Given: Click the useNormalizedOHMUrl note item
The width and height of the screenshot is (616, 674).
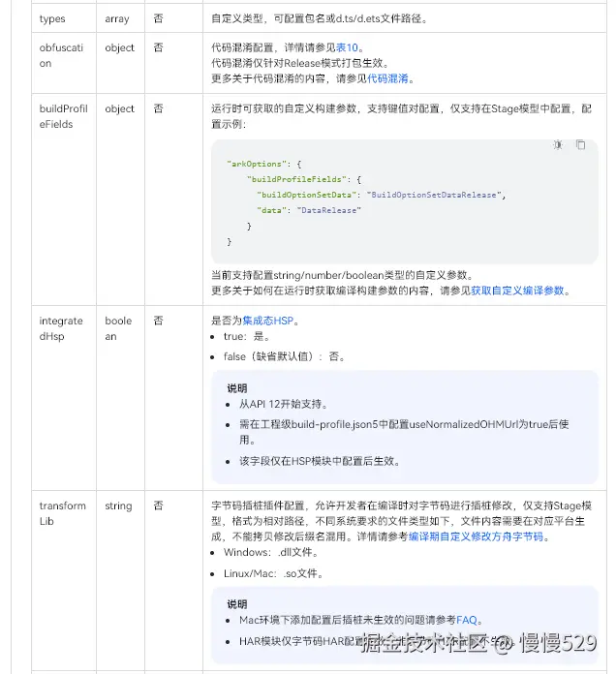Looking at the screenshot, I should (x=404, y=432).
